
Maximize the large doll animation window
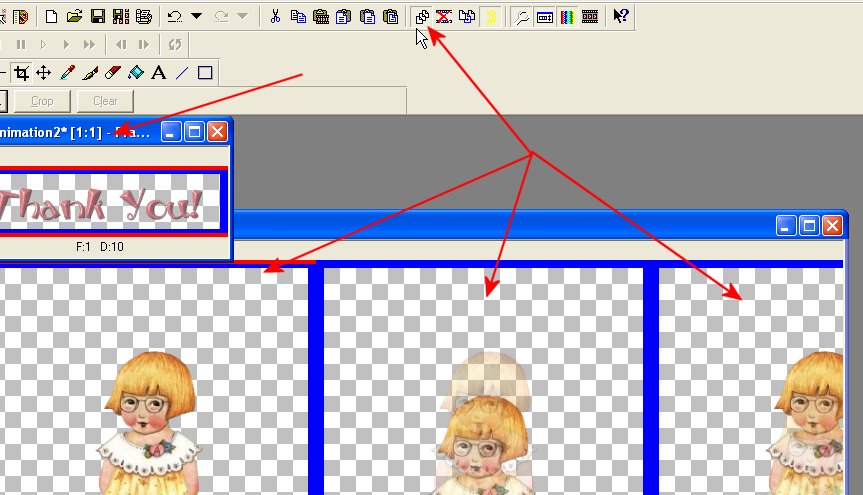click(809, 226)
